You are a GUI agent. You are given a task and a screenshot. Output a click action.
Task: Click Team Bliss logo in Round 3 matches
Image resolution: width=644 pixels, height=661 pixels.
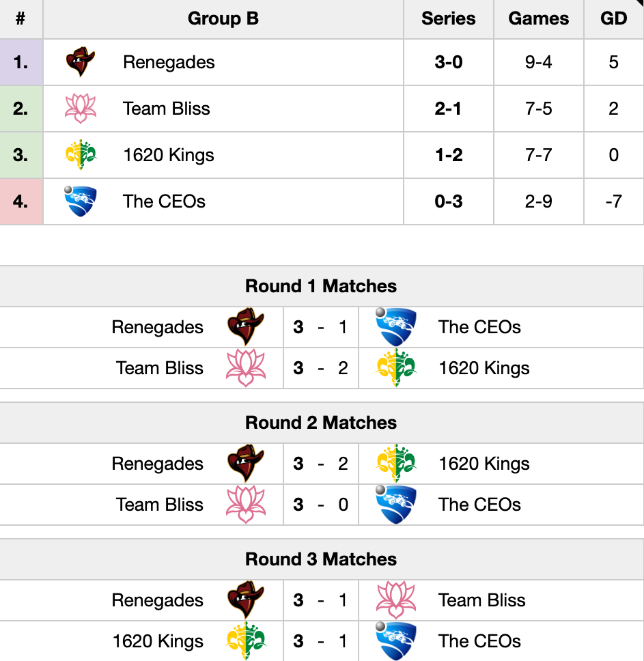(396, 600)
